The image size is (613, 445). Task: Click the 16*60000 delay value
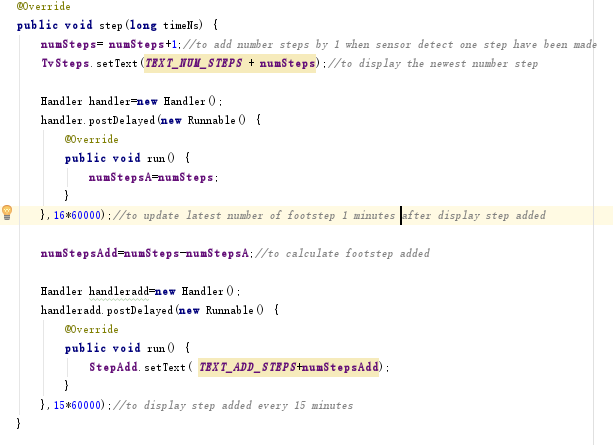coord(77,215)
